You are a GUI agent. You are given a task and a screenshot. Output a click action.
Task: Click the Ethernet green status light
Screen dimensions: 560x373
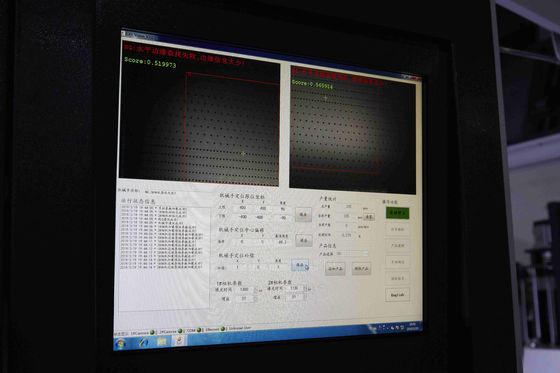(x=223, y=329)
